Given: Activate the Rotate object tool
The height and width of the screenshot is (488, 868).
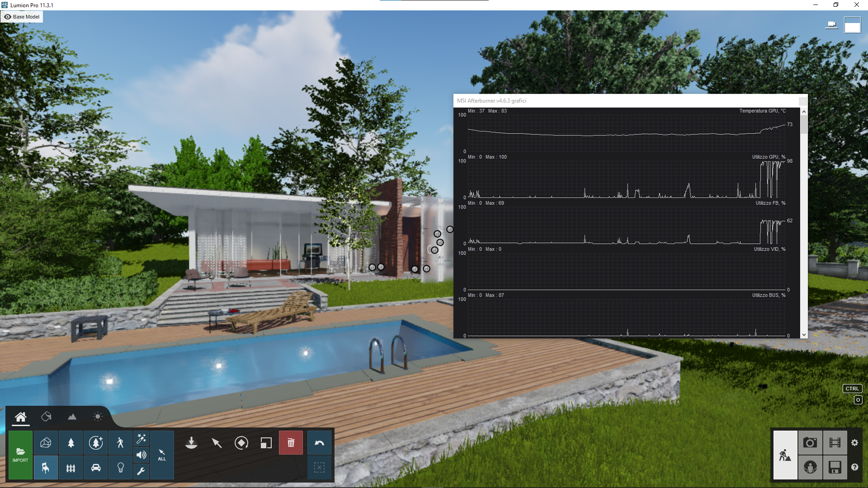Looking at the screenshot, I should pyautogui.click(x=241, y=443).
